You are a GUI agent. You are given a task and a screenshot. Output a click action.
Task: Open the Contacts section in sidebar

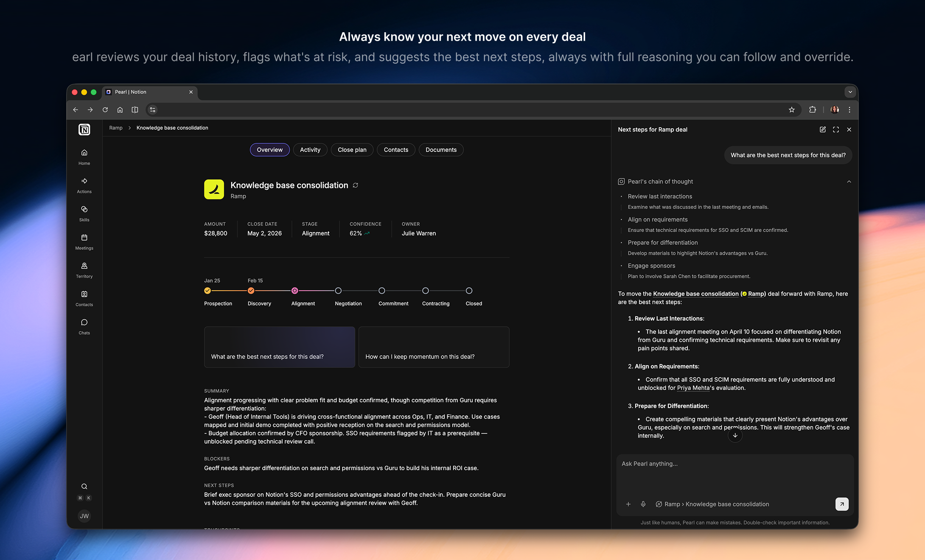click(x=84, y=298)
